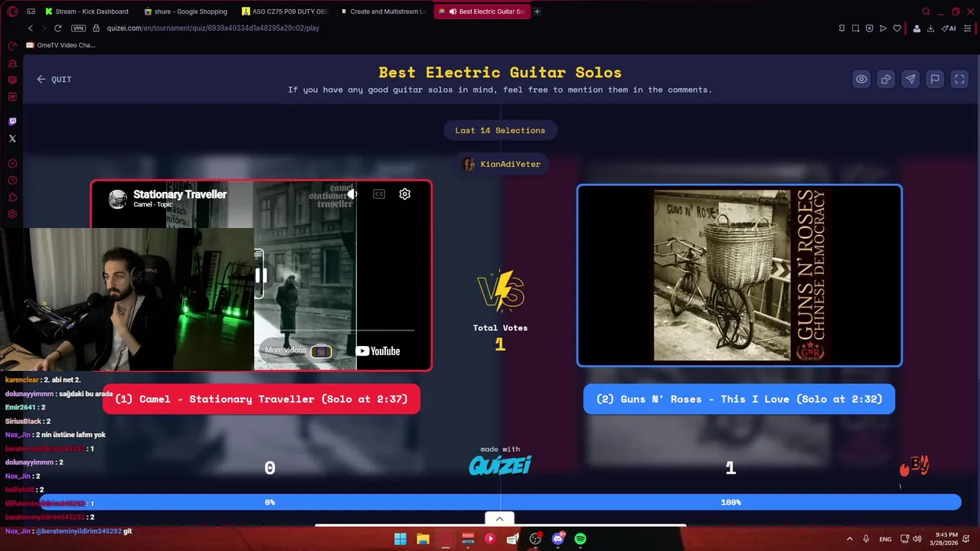Open Windows Start menu
Viewport: 980px width, 551px height.
click(400, 539)
